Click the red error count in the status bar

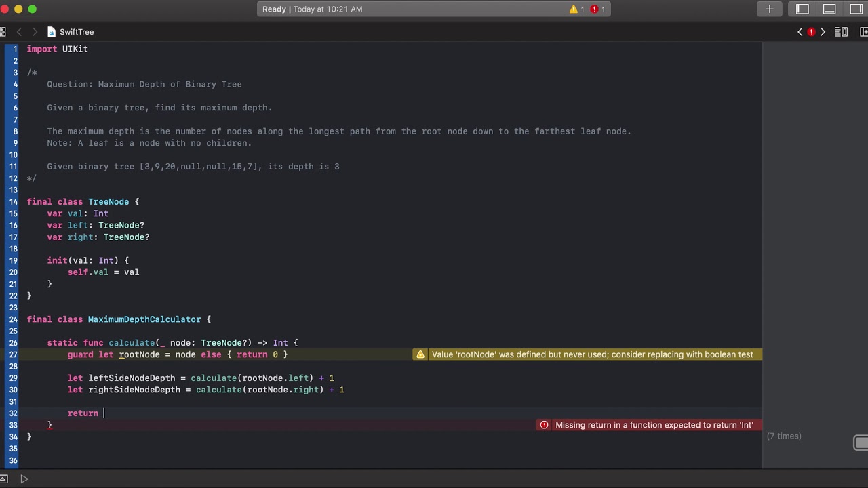[597, 9]
